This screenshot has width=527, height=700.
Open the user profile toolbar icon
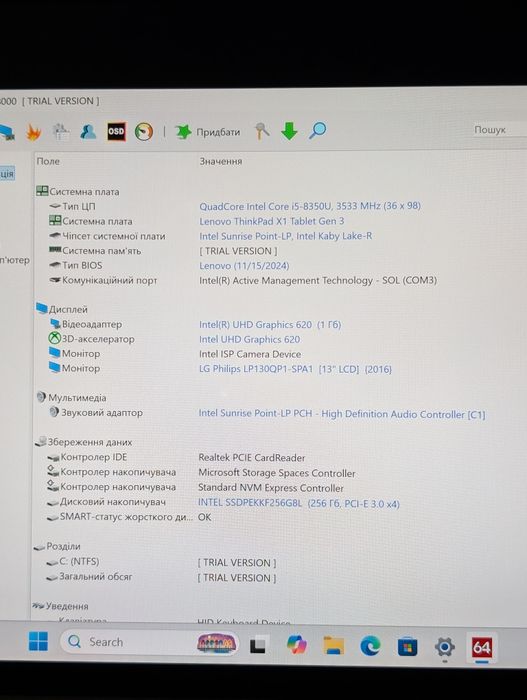[88, 132]
